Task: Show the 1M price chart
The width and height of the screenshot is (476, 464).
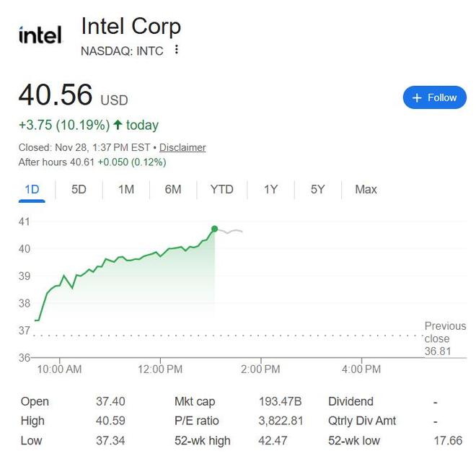Action: click(126, 189)
